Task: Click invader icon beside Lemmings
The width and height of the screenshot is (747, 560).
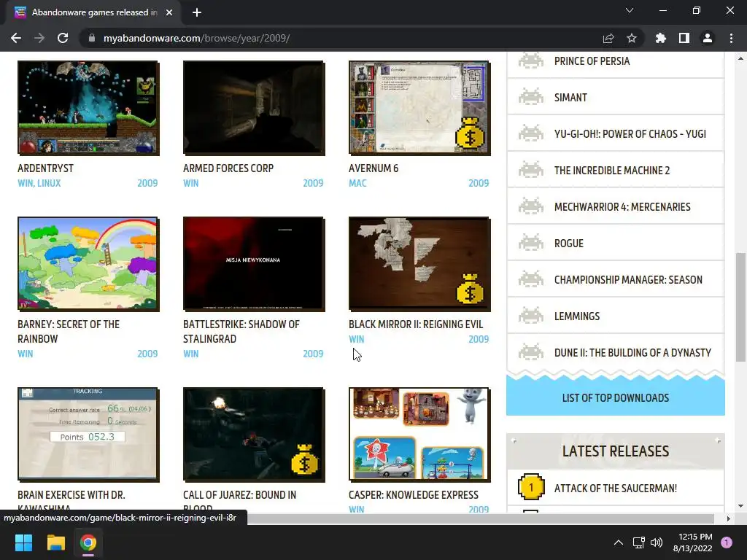Action: coord(531,316)
